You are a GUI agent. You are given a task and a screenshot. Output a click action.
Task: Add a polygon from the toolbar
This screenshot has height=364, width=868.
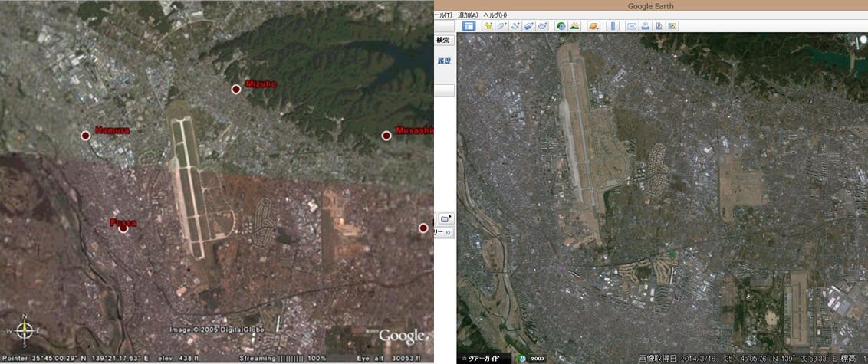tap(501, 26)
